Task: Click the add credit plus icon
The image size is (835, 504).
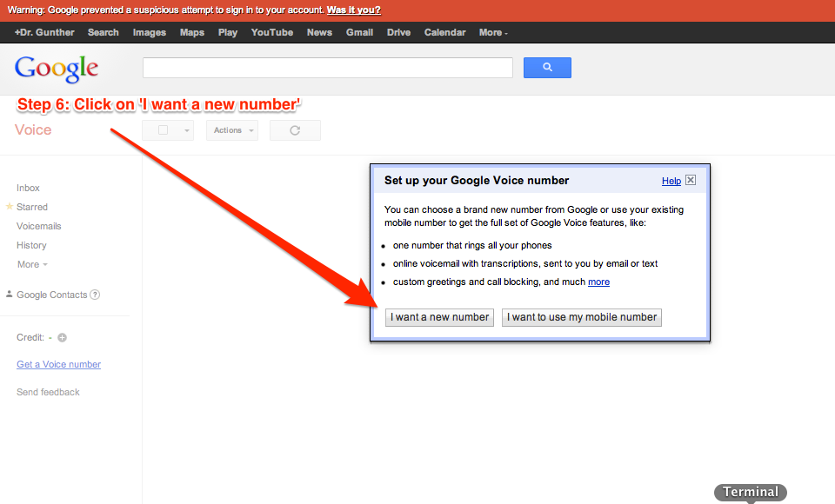Action: coord(63,337)
